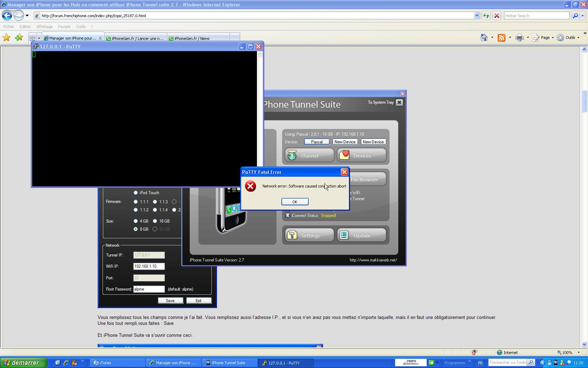Open the Edition menu
The image size is (588, 368).
(25, 27)
